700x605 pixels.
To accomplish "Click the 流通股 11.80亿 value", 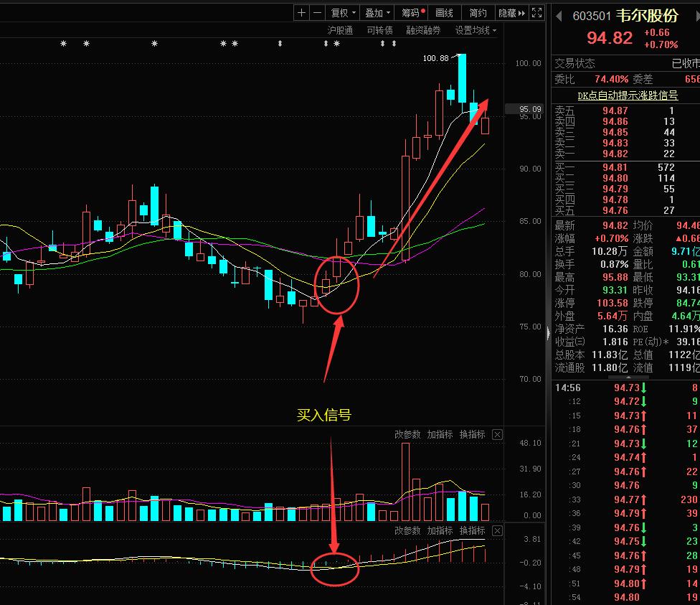I will coord(610,367).
